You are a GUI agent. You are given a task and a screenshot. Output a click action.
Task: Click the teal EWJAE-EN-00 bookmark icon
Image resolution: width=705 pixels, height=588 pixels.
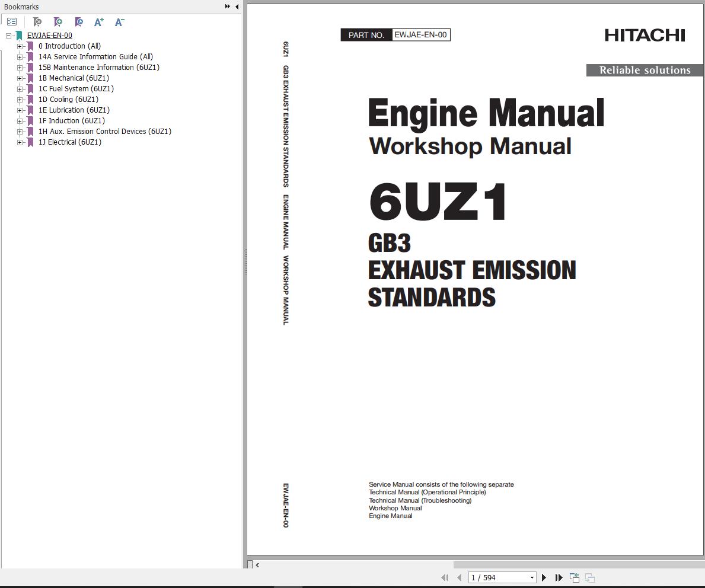tap(19, 36)
